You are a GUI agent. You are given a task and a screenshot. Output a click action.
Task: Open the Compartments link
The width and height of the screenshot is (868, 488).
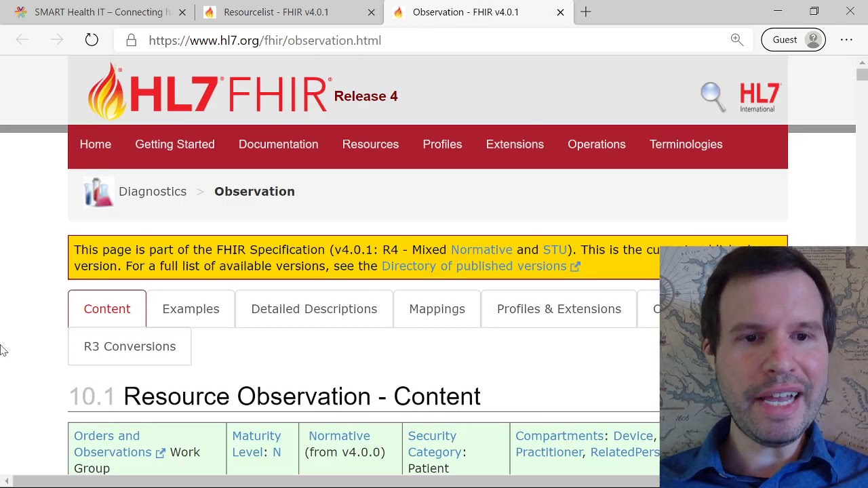(559, 436)
